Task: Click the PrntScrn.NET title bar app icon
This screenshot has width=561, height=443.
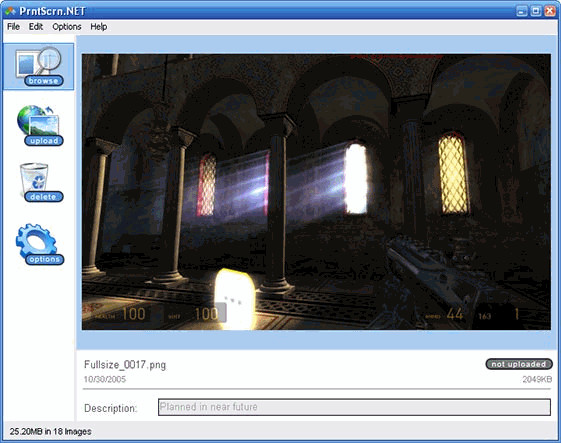Action: tap(10, 11)
